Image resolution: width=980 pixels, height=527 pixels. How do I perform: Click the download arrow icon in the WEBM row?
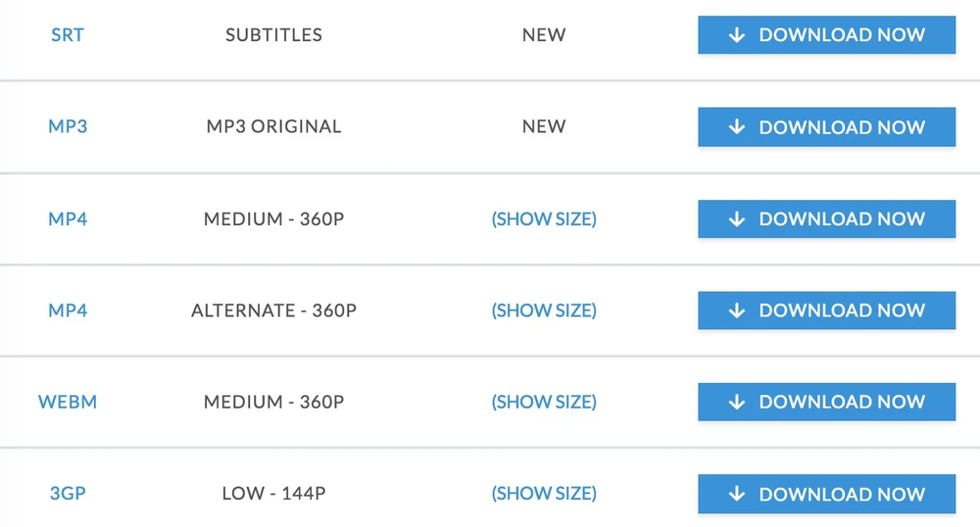point(737,403)
